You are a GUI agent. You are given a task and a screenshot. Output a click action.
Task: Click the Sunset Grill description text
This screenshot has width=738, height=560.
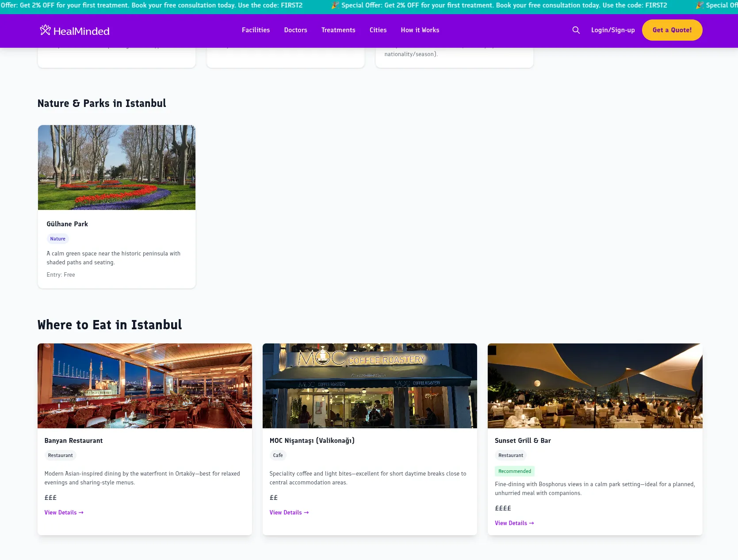[595, 489]
